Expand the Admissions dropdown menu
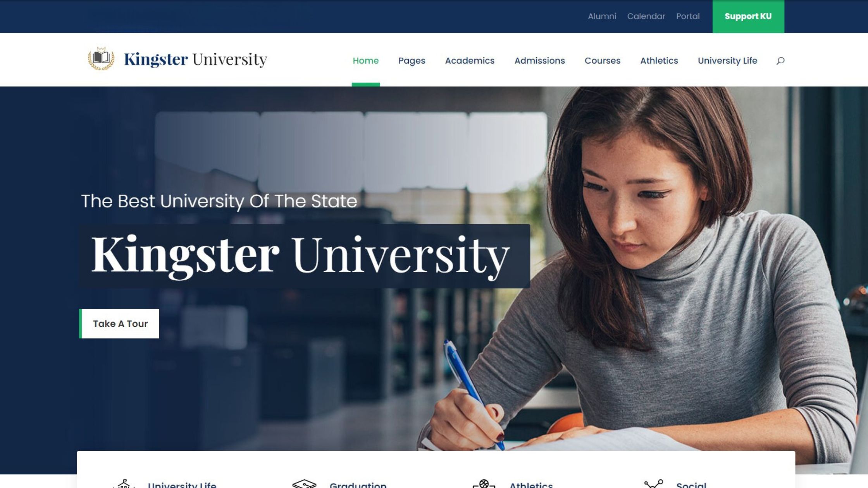Image resolution: width=868 pixels, height=488 pixels. (539, 60)
